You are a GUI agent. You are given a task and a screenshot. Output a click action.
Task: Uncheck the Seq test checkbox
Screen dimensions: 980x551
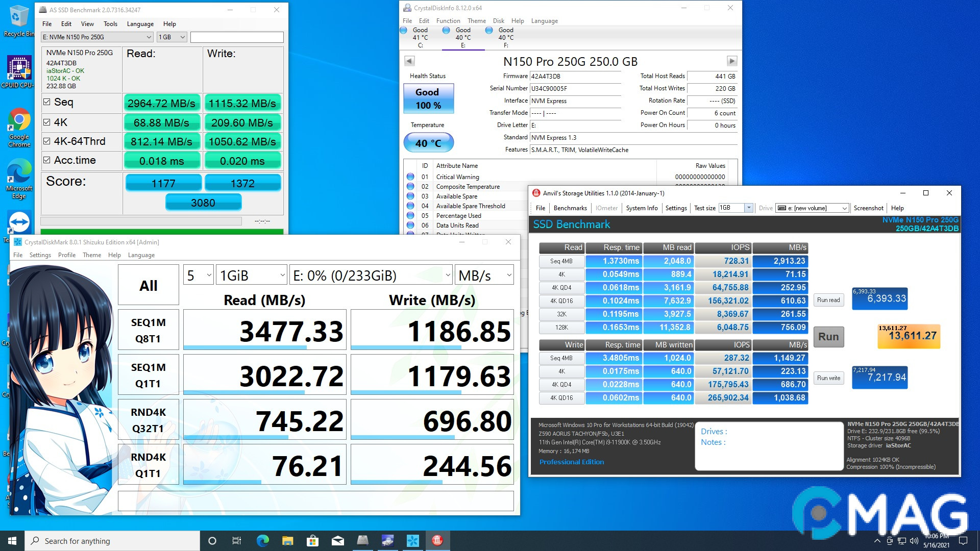click(47, 102)
